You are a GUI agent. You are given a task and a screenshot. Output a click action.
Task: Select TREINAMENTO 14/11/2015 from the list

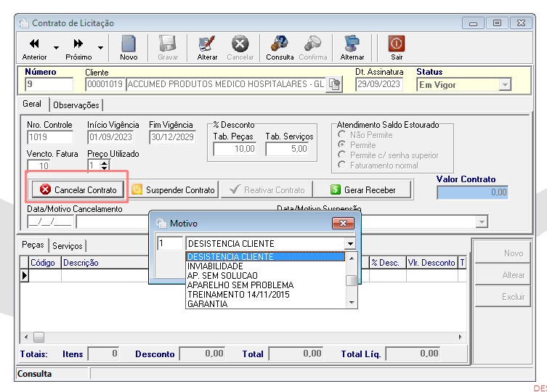click(x=265, y=294)
